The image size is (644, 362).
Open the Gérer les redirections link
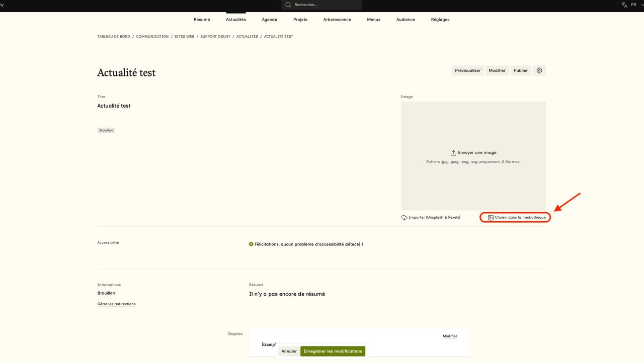click(x=116, y=304)
